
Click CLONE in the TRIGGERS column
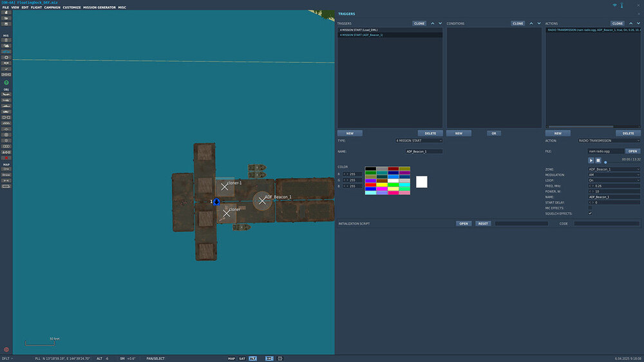[x=419, y=23]
